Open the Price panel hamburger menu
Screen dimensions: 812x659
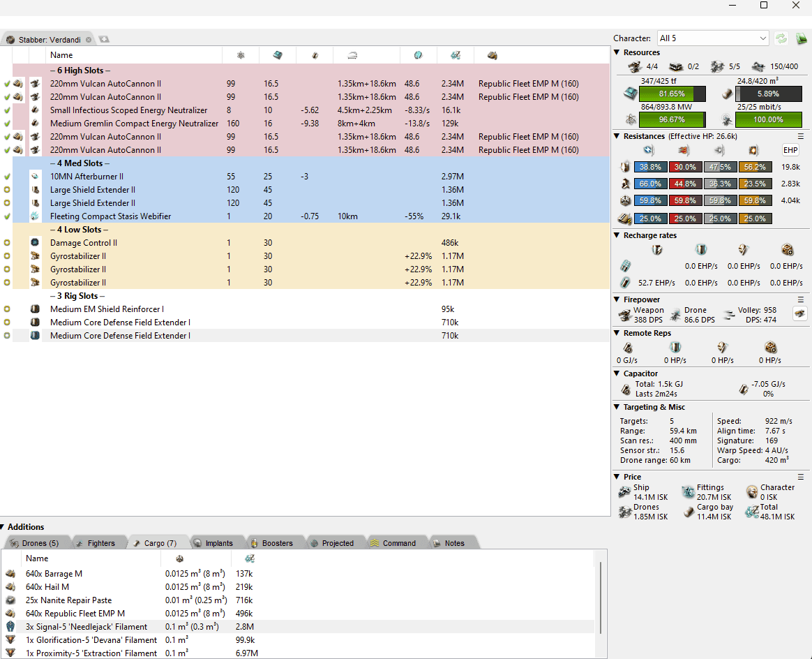(x=801, y=477)
